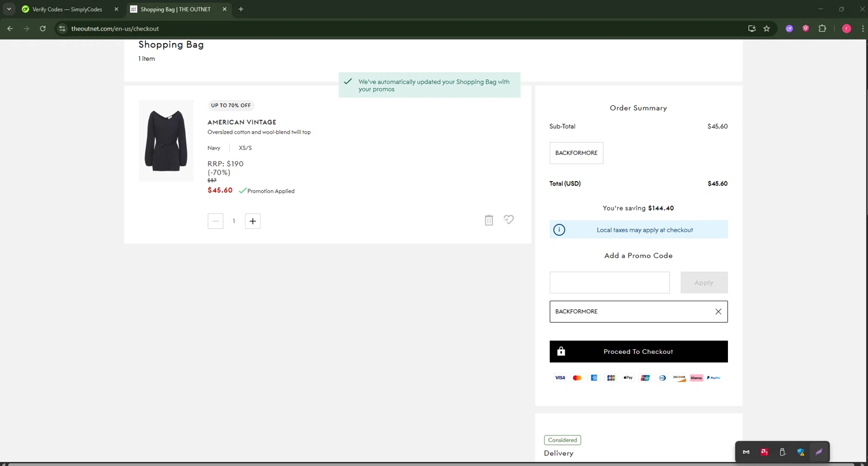Remove the BACKFORMORE promo code with X

tap(718, 312)
